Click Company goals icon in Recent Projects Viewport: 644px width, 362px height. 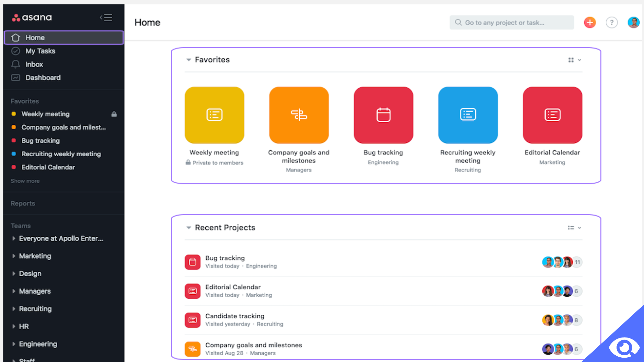(x=193, y=349)
